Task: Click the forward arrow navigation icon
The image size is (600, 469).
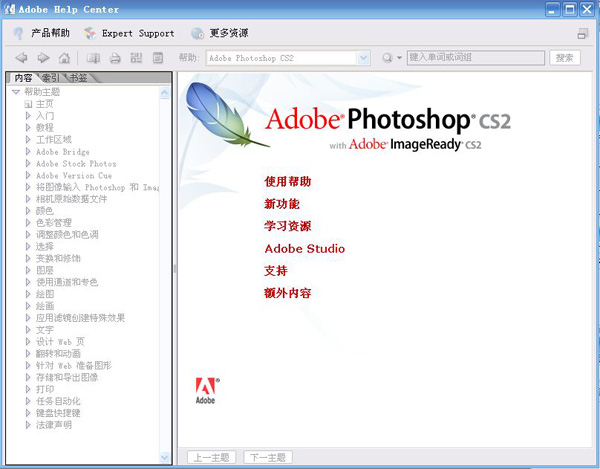Action: 43,58
